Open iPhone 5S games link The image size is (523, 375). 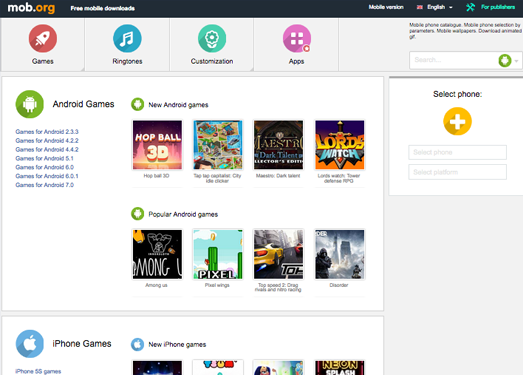click(38, 371)
